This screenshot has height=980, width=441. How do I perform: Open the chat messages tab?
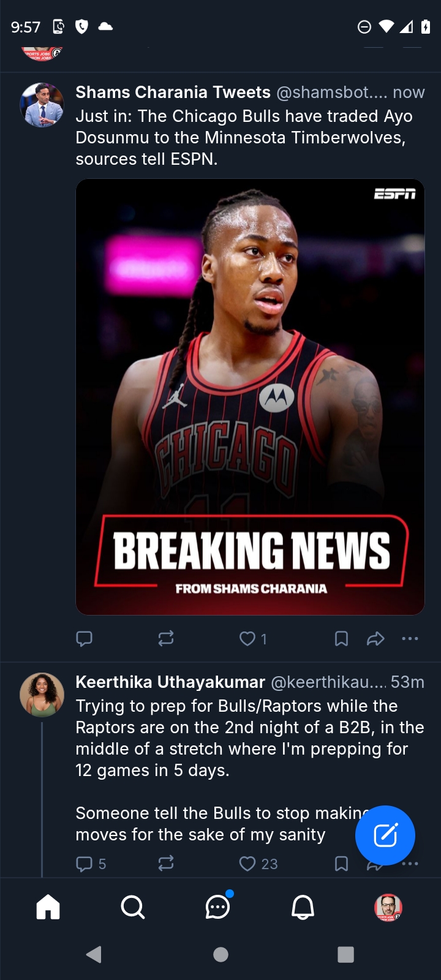pyautogui.click(x=217, y=907)
